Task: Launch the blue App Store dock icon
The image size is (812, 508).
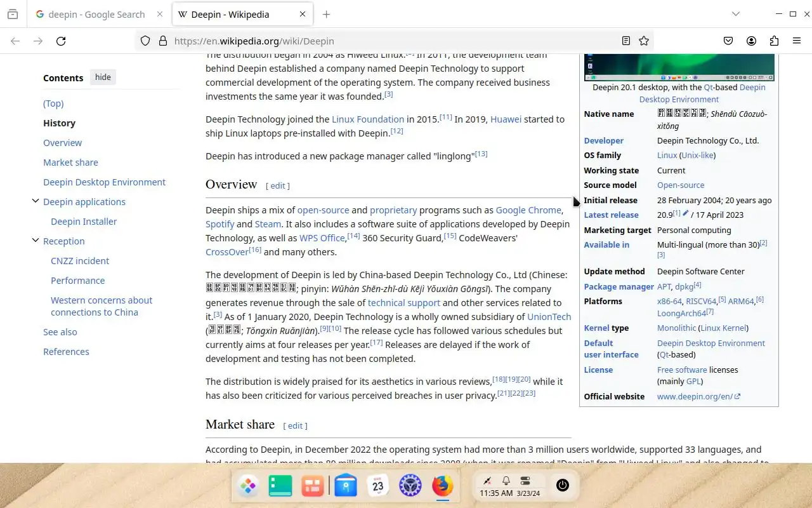Action: tap(346, 486)
